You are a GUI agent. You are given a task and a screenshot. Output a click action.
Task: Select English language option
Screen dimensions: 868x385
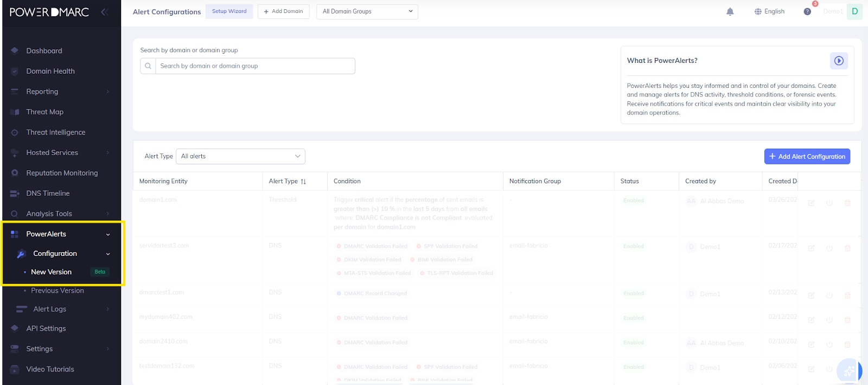(774, 11)
